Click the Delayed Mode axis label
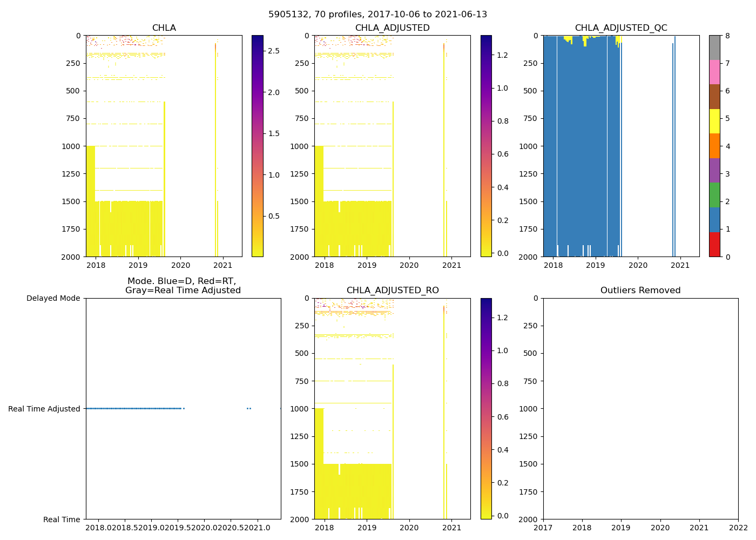Viewport: 756px width, 540px height. 53,298
